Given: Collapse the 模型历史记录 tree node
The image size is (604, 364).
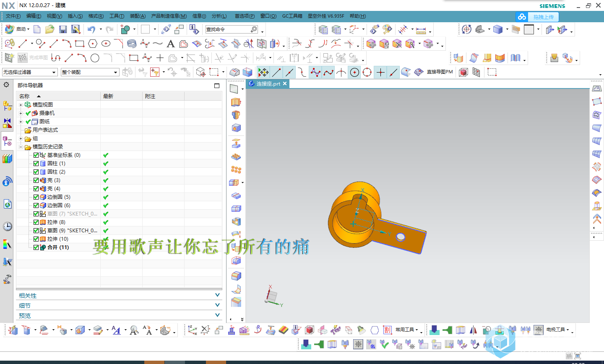Looking at the screenshot, I should click(x=21, y=147).
